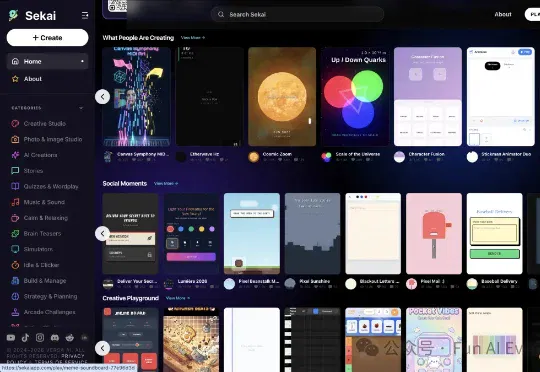
Task: View more of Social Moments
Action: tap(166, 184)
